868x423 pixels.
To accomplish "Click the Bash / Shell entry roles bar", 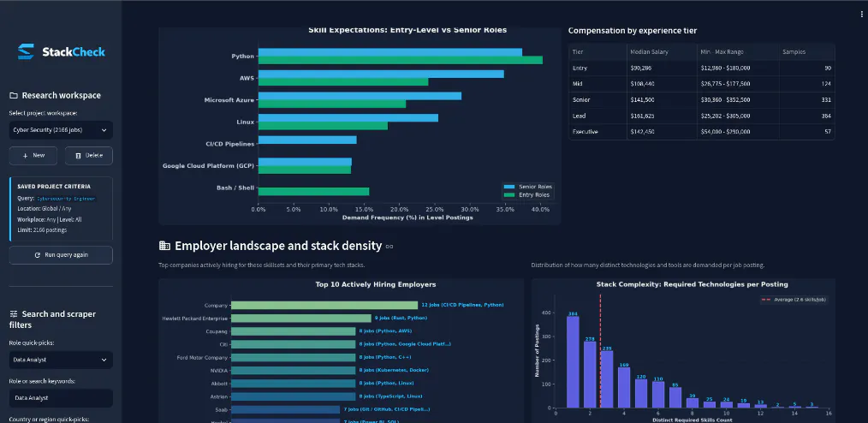I will click(313, 192).
